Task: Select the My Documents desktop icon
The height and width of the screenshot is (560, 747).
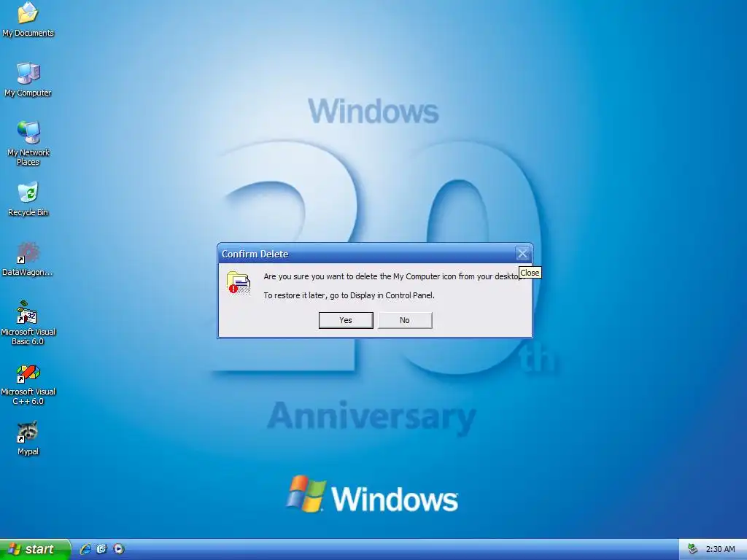Action: pyautogui.click(x=28, y=19)
